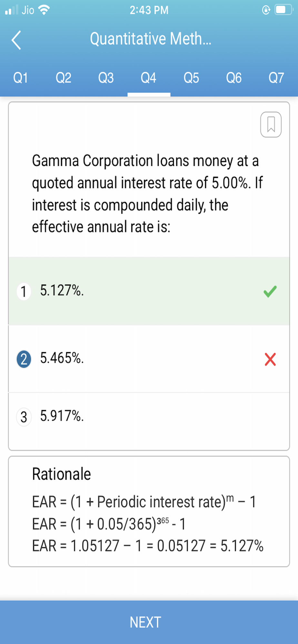The width and height of the screenshot is (298, 644).
Task: Select answer option 1, 5.127%
Action: pyautogui.click(x=149, y=291)
